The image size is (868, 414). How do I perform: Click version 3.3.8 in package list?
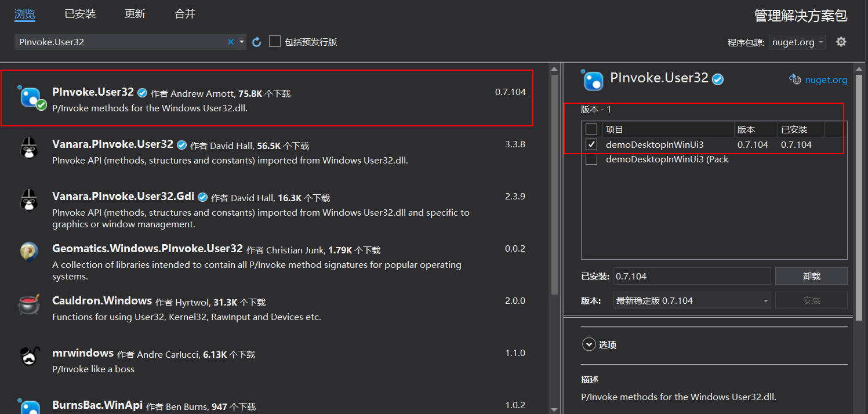click(515, 144)
